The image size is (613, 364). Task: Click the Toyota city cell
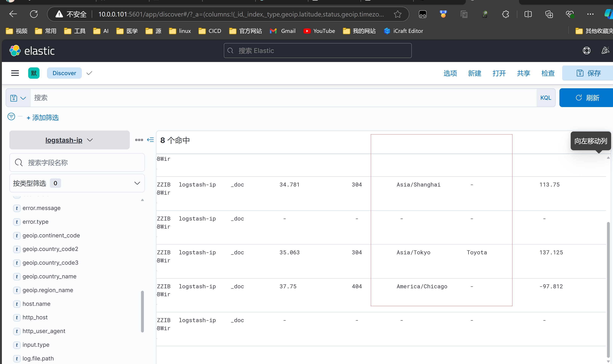pyautogui.click(x=476, y=252)
